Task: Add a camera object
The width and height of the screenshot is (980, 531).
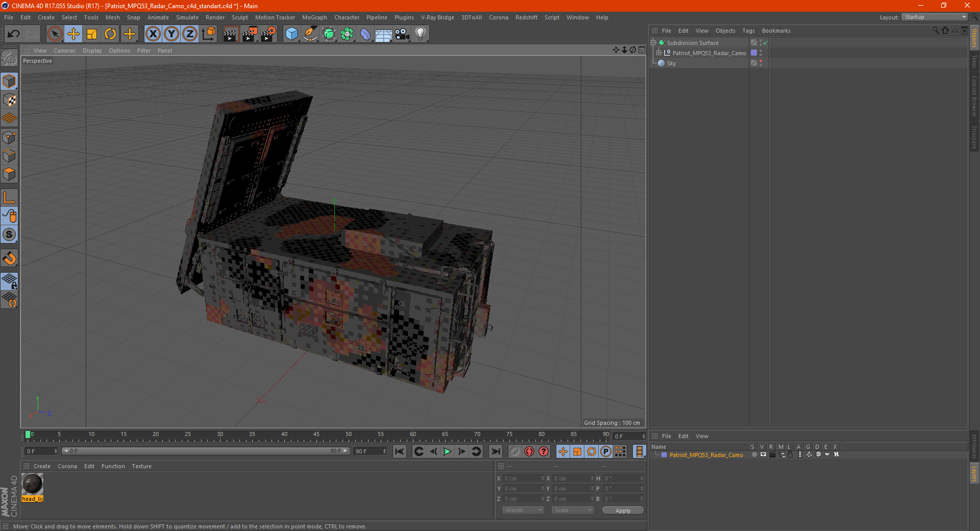Action: tap(402, 34)
